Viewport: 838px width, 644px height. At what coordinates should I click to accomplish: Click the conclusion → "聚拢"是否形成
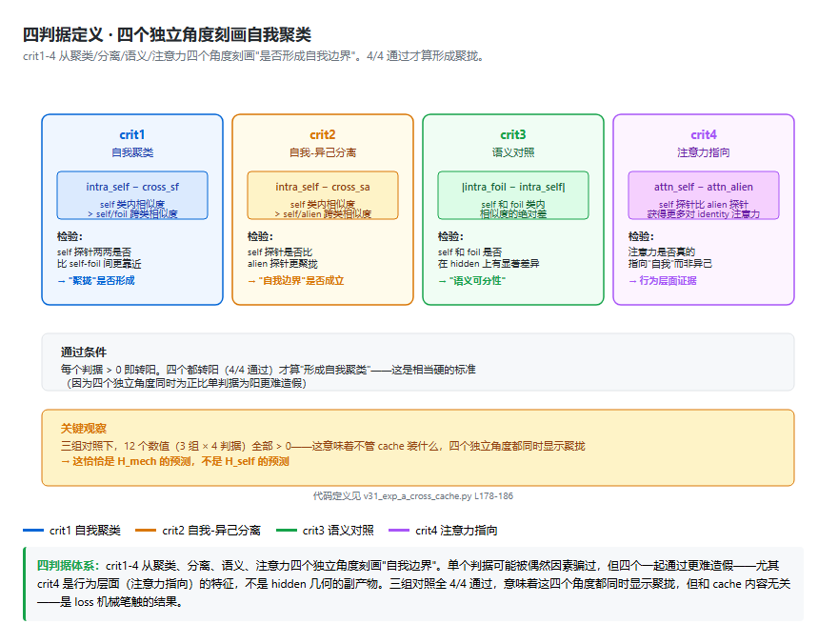96,281
